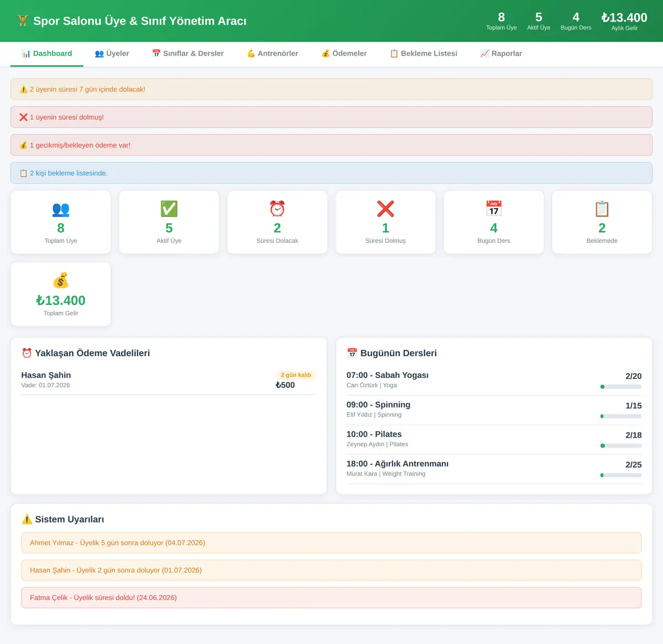Click the dumbbell logo icon in header
This screenshot has width=663, height=644.
tap(23, 21)
